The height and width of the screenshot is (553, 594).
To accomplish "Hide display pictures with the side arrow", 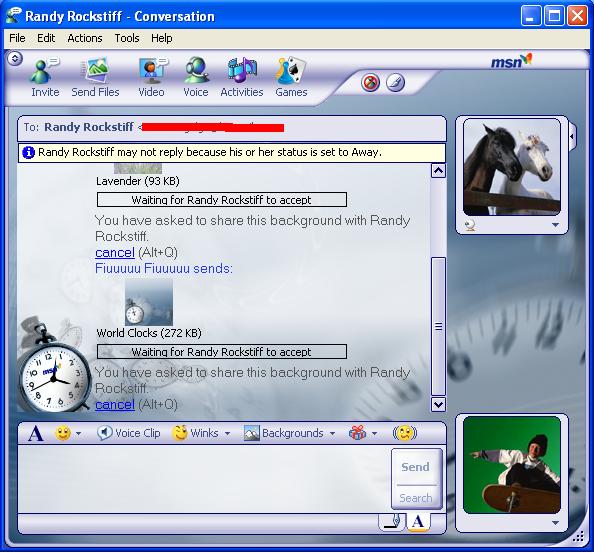I will pos(572,136).
